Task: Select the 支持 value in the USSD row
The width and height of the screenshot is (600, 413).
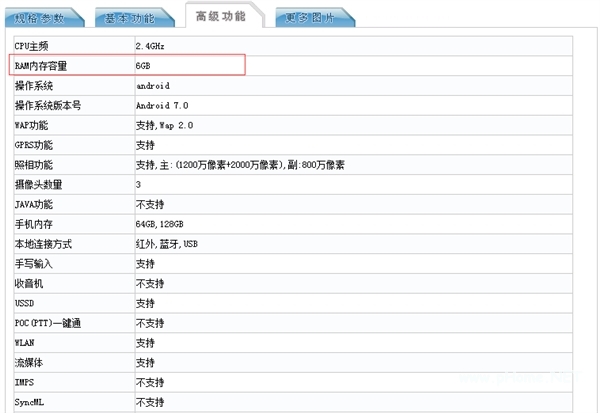Action: click(x=145, y=304)
